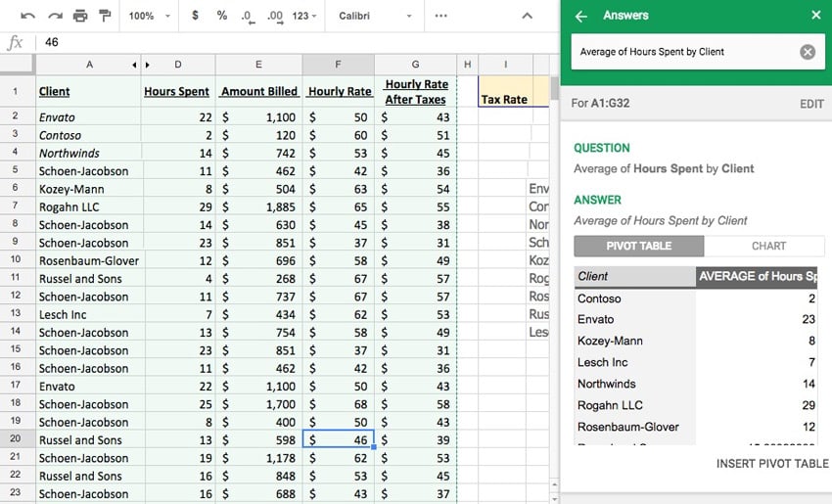Click the Redo arrow in toolbar

pyautogui.click(x=54, y=17)
